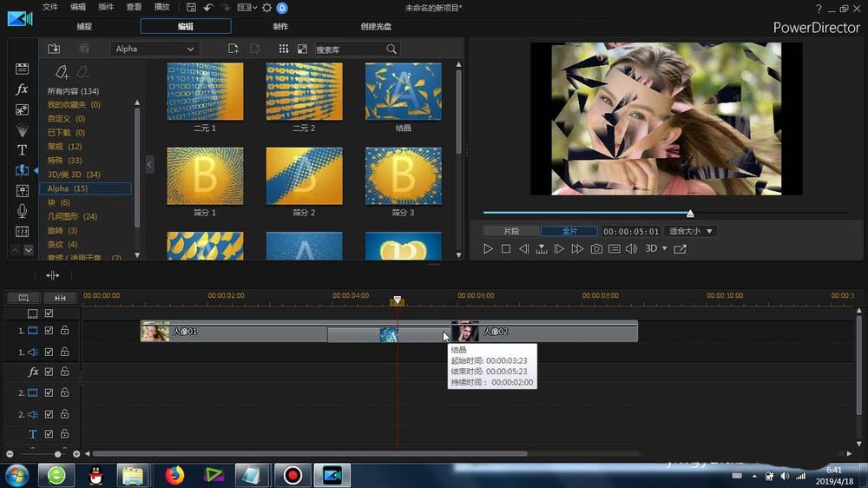
Task: Switch library to grid view icon
Action: 284,49
